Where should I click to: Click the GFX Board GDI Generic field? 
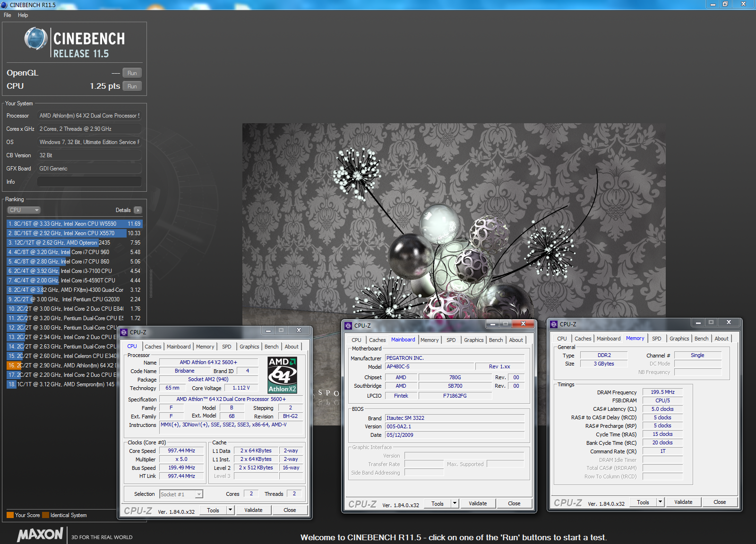(89, 169)
